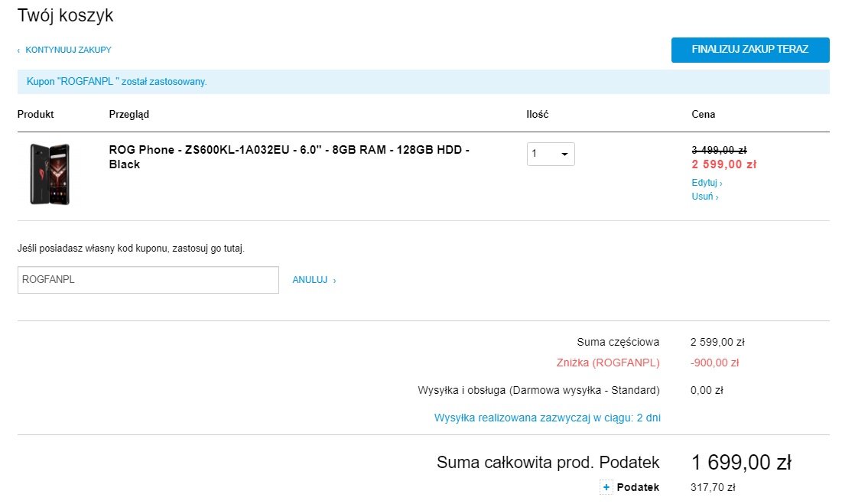Click the ROG Phone product thumbnail
Image resolution: width=842 pixels, height=504 pixels.
(50, 174)
